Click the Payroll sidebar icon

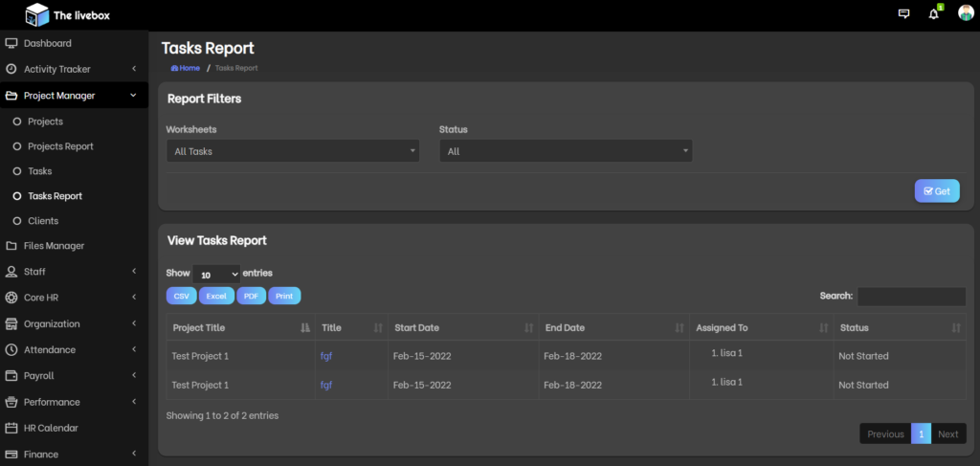click(11, 376)
